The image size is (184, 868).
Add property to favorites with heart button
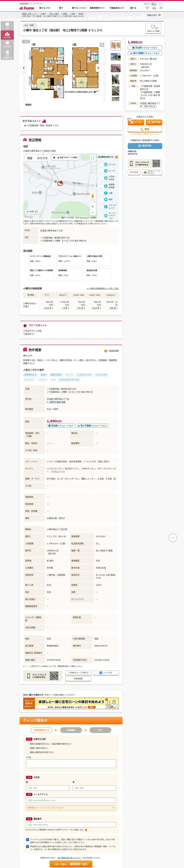pyautogui.click(x=153, y=28)
